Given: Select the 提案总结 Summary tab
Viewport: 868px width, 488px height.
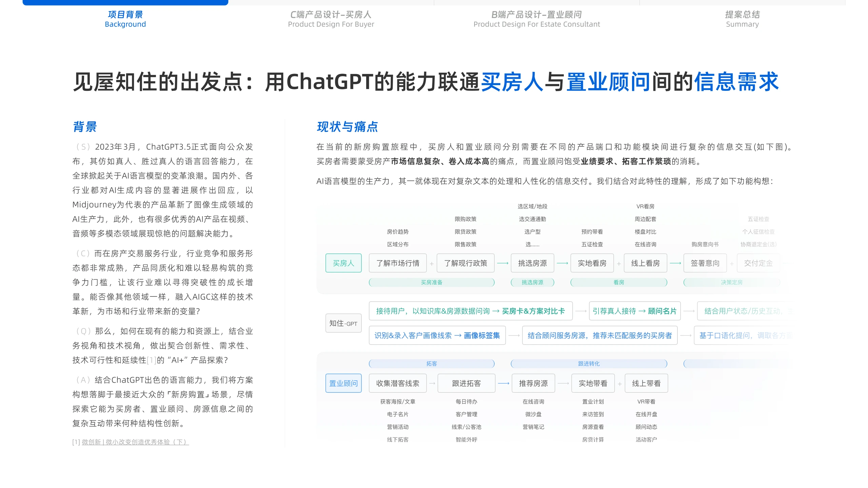Looking at the screenshot, I should (742, 19).
